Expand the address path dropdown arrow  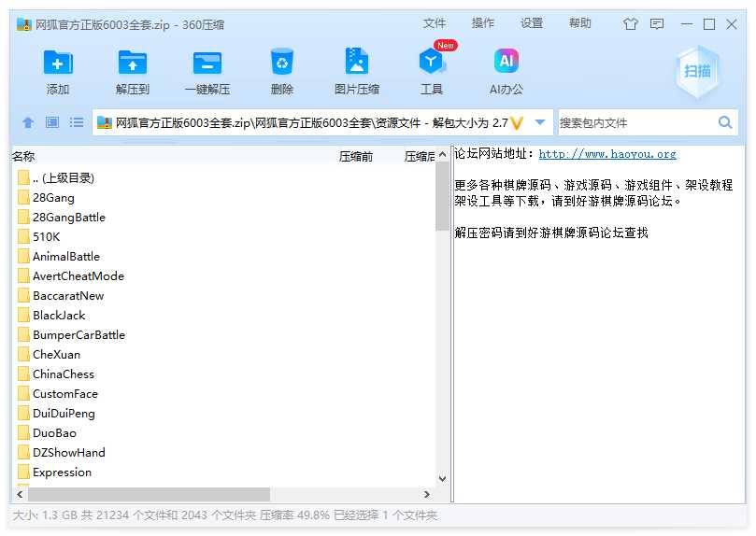[x=540, y=122]
